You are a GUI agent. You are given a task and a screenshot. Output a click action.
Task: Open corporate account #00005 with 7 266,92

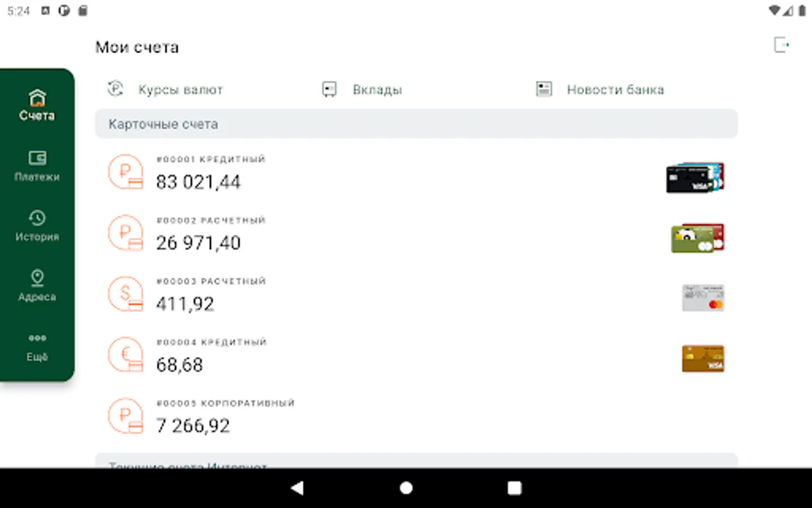click(416, 418)
